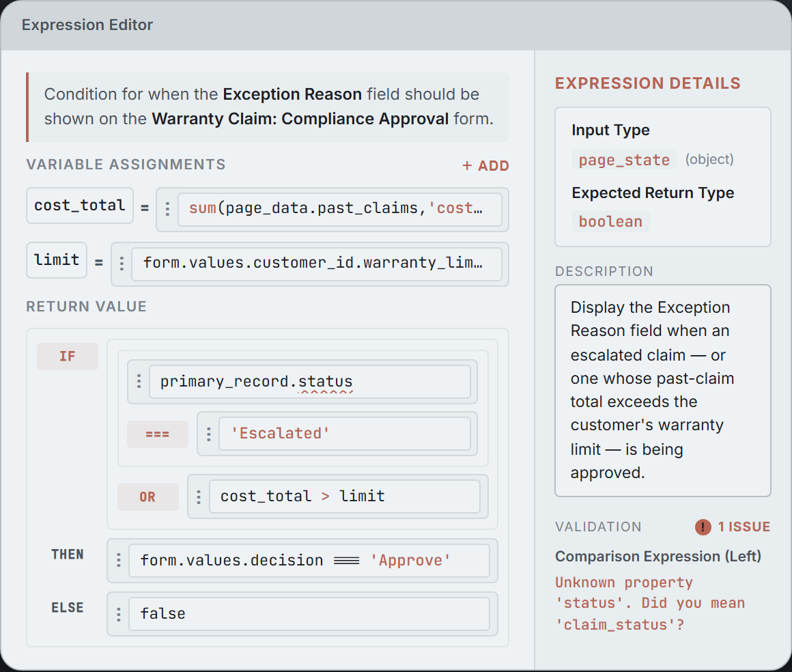Click the RETURN VALUE heading

pyautogui.click(x=87, y=307)
